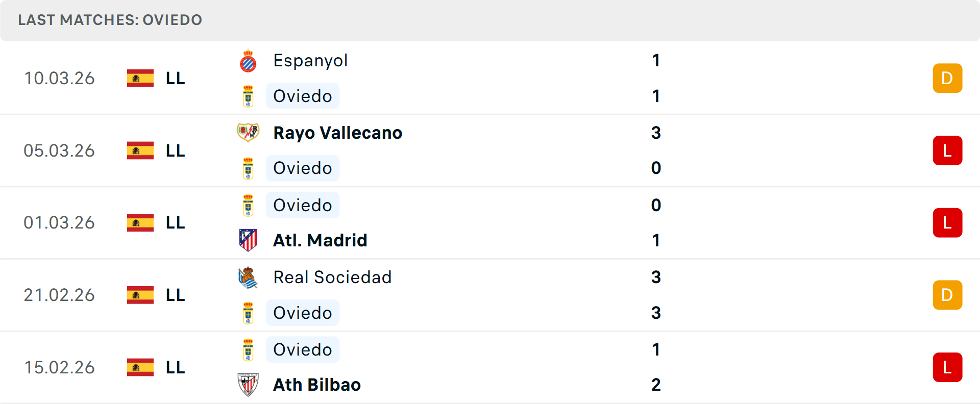Image resolution: width=980 pixels, height=404 pixels.
Task: Click the Last Matches: Oviedo header
Action: pos(110,20)
